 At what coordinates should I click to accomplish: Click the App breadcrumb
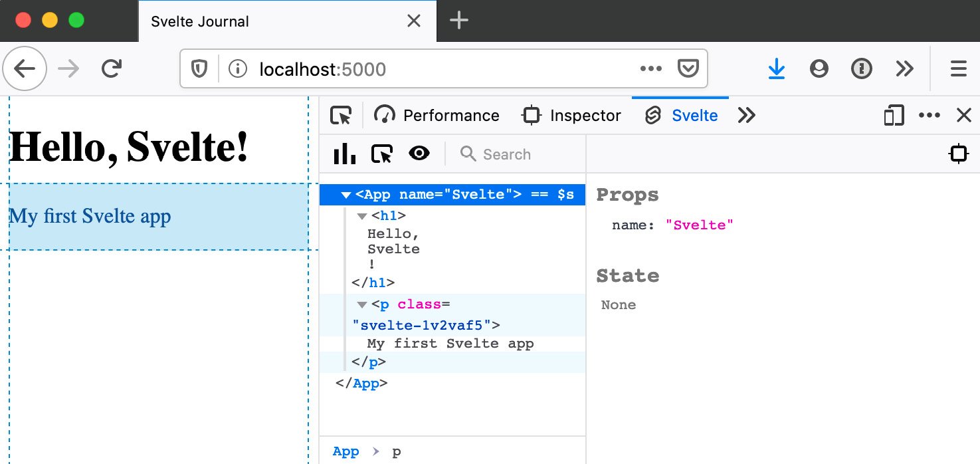pos(345,452)
